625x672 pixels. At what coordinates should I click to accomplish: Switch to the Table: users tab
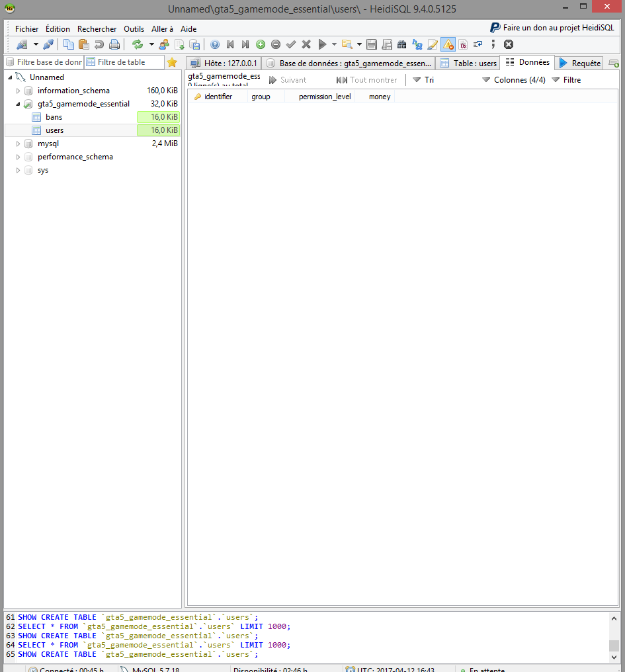[468, 63]
